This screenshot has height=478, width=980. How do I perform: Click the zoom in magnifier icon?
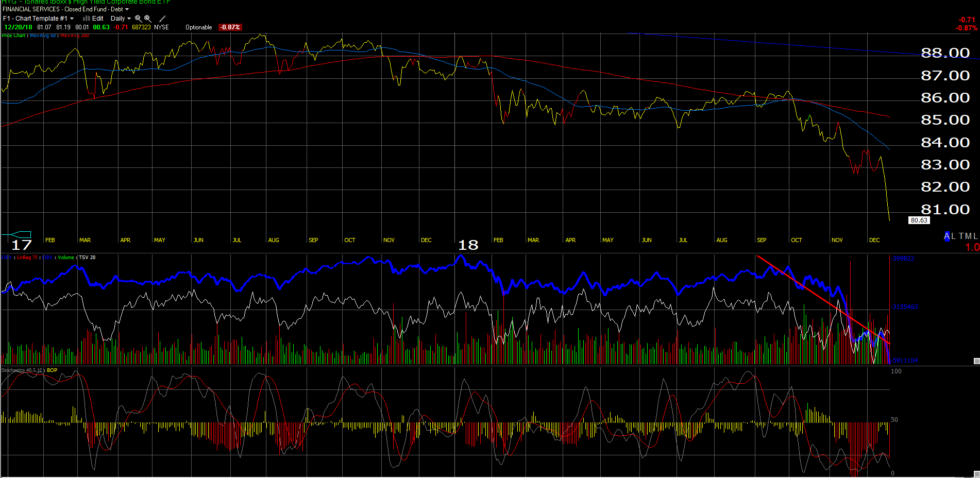click(x=138, y=18)
